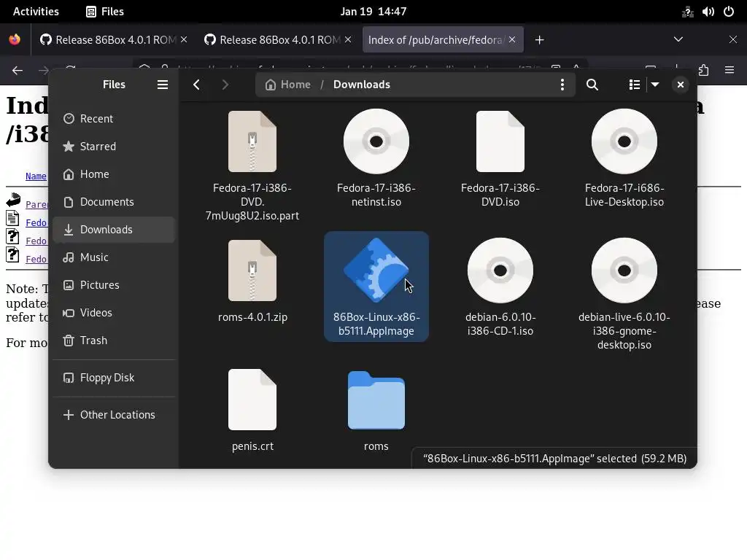747x560 pixels.
Task: Click the volume icon in system tray
Action: pyautogui.click(x=708, y=12)
